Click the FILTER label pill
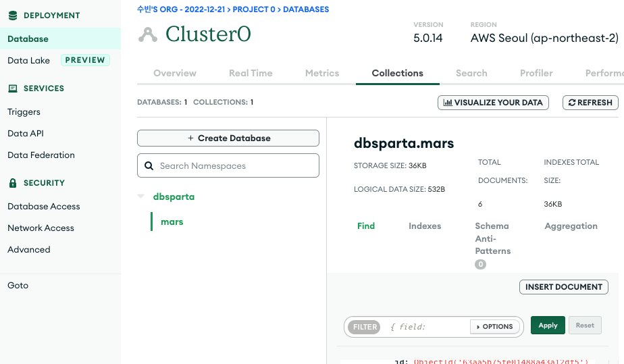 (x=364, y=327)
